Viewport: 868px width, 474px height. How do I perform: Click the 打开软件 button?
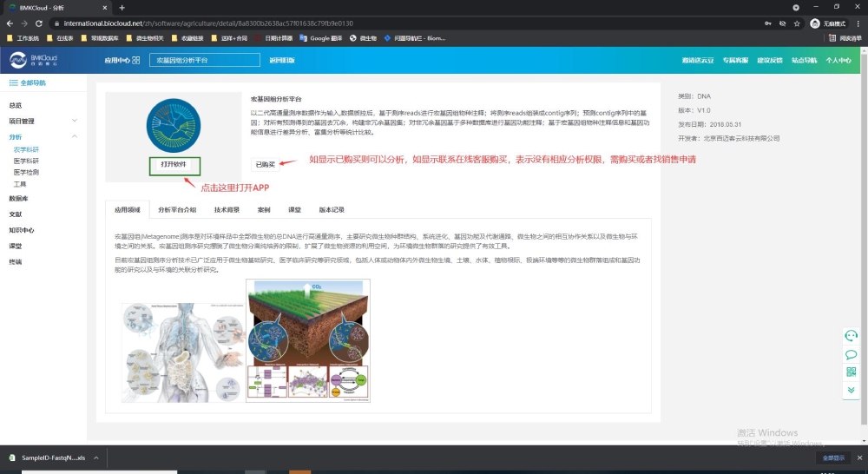click(174, 165)
